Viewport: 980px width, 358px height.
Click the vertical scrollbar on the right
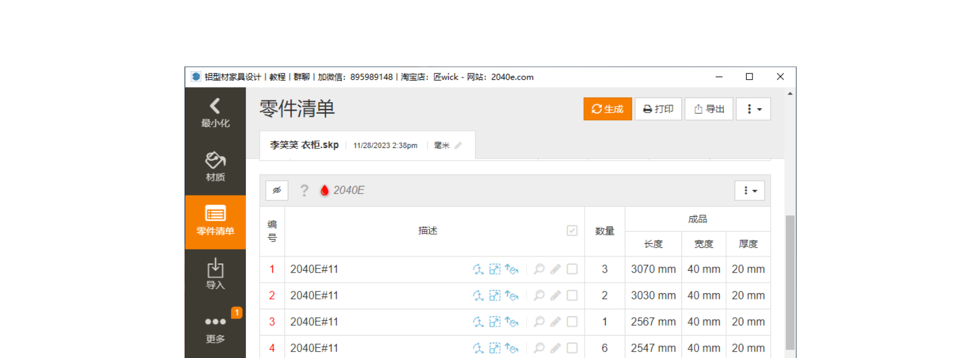tap(790, 281)
